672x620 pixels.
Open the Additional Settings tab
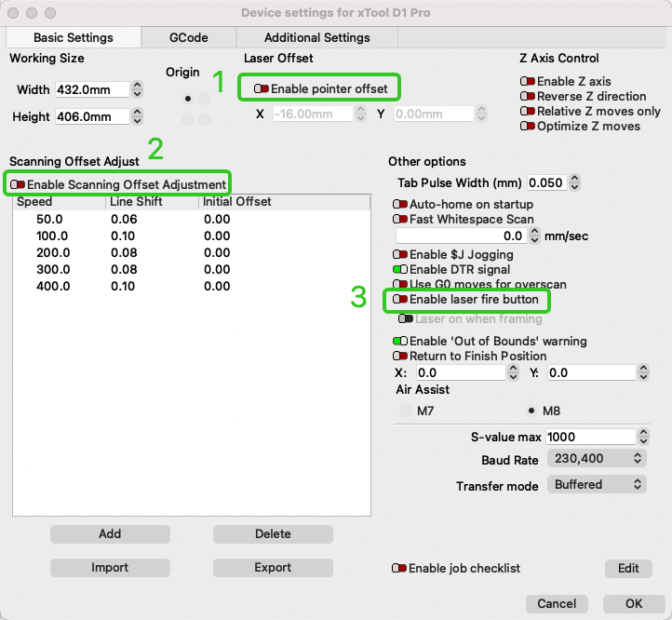pyautogui.click(x=316, y=38)
